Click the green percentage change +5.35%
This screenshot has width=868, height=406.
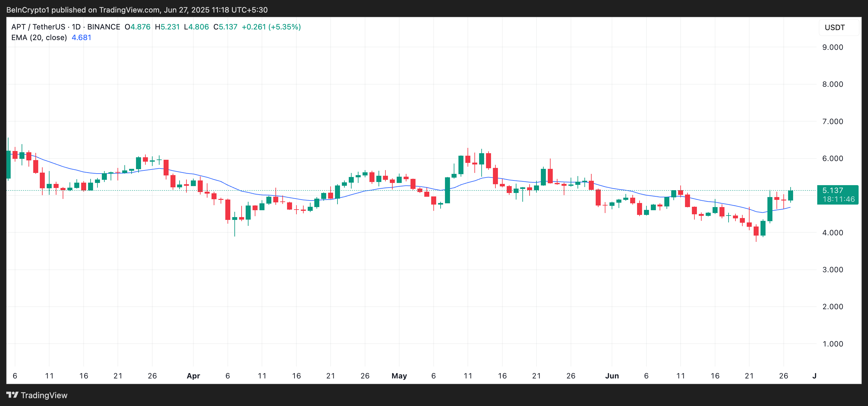[285, 27]
